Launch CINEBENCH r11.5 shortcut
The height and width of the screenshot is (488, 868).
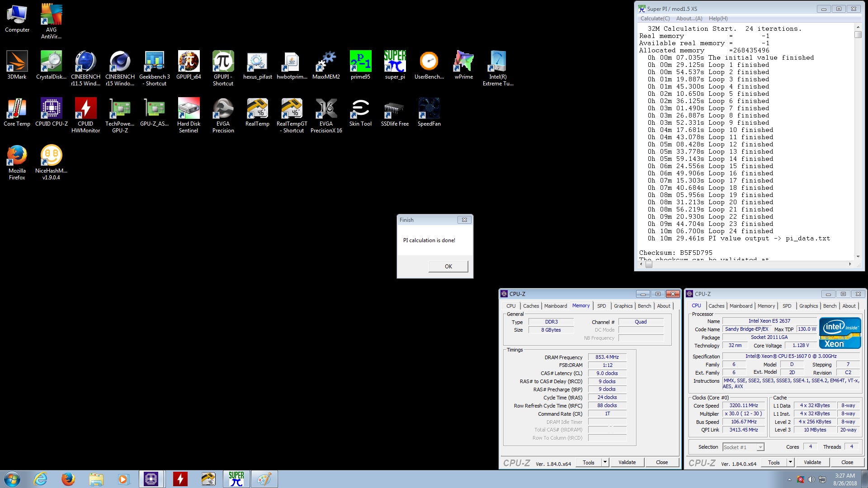click(x=85, y=69)
